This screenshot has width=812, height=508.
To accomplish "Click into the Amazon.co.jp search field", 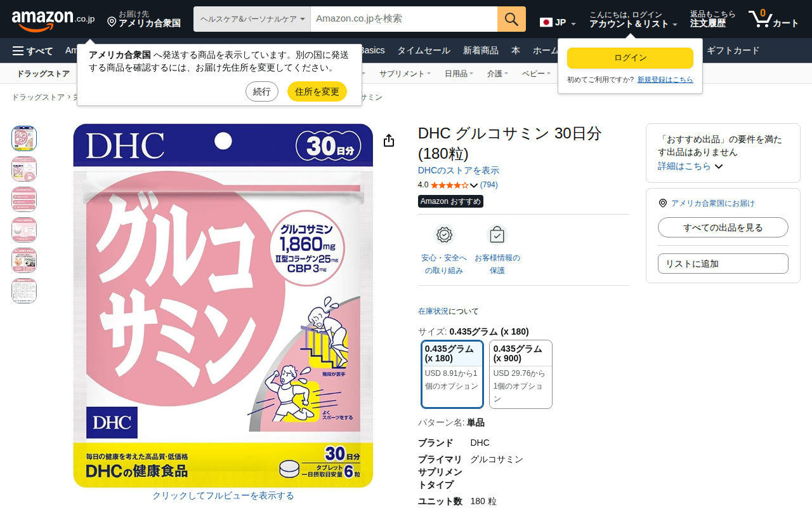I will 404,19.
